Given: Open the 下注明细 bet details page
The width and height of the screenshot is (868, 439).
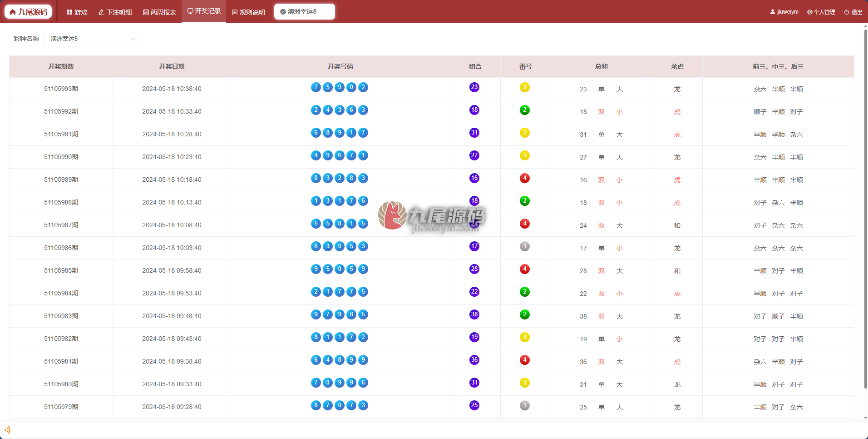Looking at the screenshot, I should [x=115, y=12].
